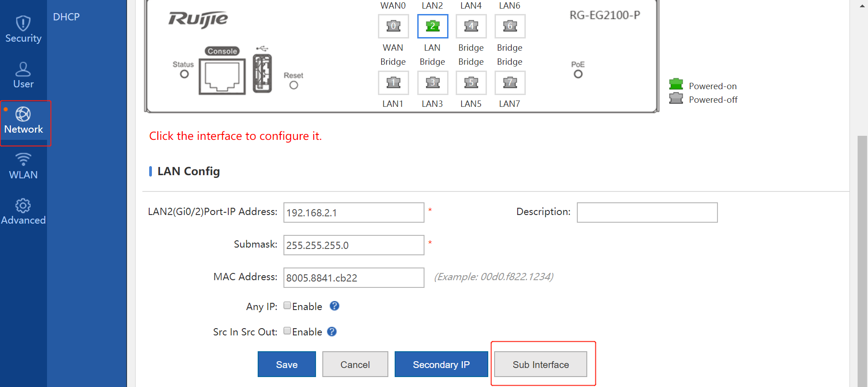
Task: Click the LAN5 port 5 icon
Action: pos(471,82)
